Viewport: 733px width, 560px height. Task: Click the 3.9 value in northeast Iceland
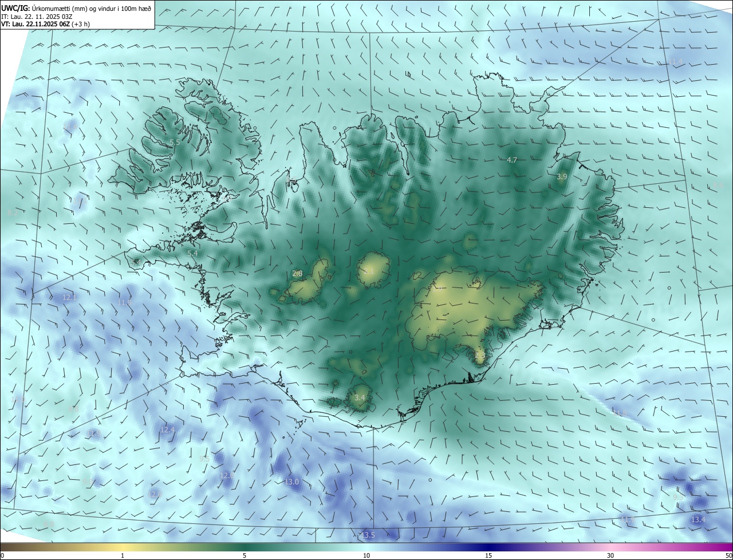(562, 177)
